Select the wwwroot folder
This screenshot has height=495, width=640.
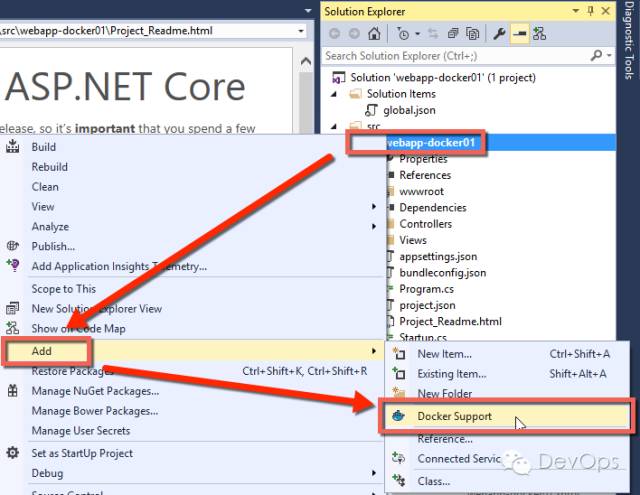[x=421, y=191]
